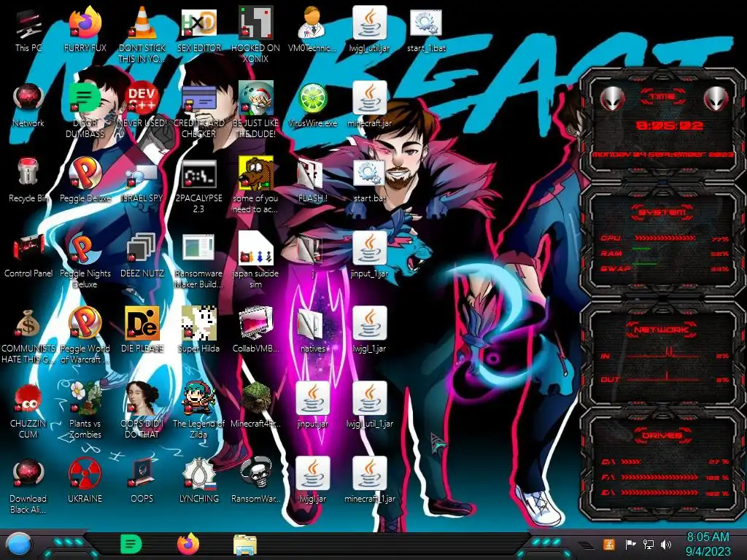747x560 pixels.
Task: Open the CREDIT CARD CHECKER shortcut
Action: (198, 111)
